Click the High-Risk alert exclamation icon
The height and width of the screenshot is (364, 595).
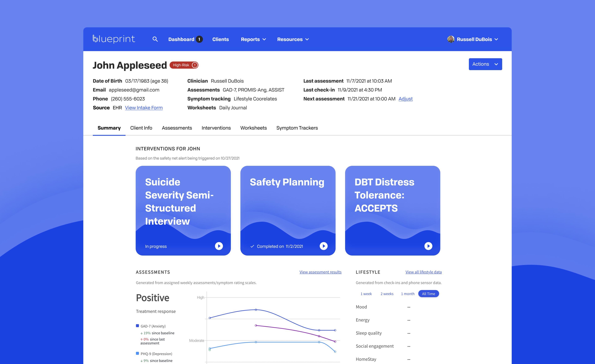point(195,65)
